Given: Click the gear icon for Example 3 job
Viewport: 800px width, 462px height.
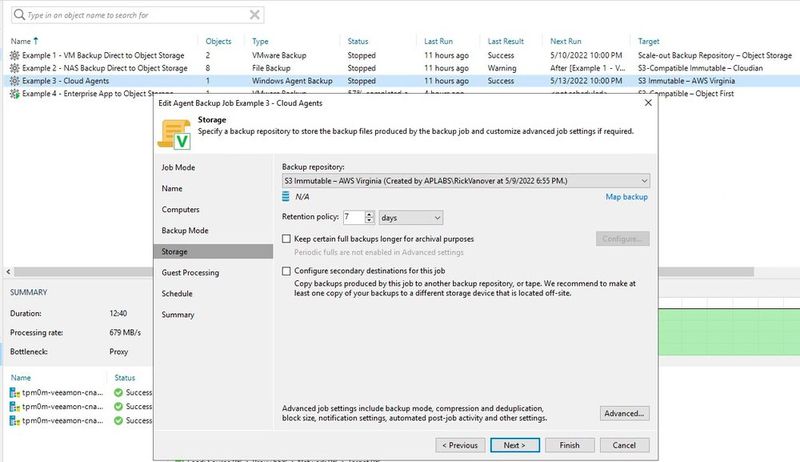Looking at the screenshot, I should point(15,81).
